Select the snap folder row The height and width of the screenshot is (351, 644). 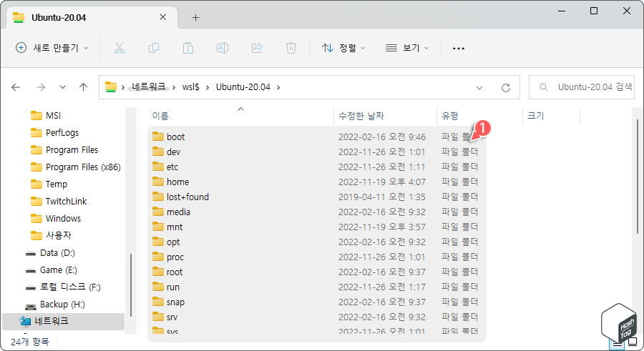pyautogui.click(x=317, y=302)
